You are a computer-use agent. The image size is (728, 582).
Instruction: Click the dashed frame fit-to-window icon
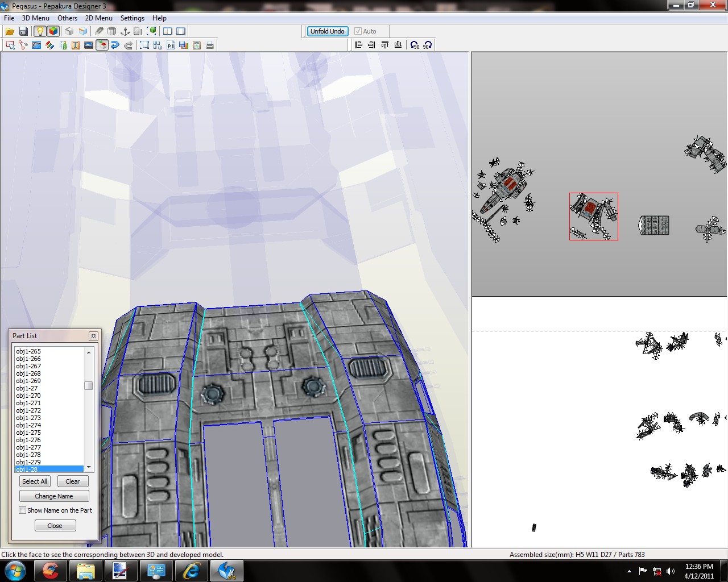click(144, 45)
